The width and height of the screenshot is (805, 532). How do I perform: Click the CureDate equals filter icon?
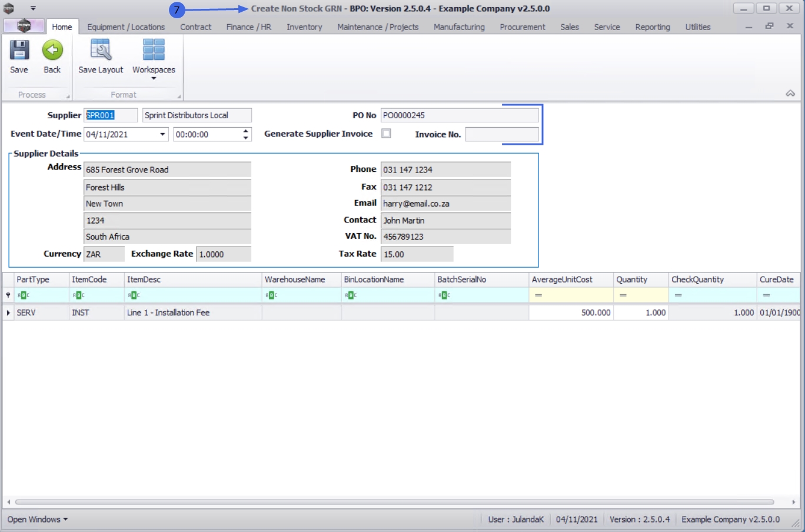(767, 295)
